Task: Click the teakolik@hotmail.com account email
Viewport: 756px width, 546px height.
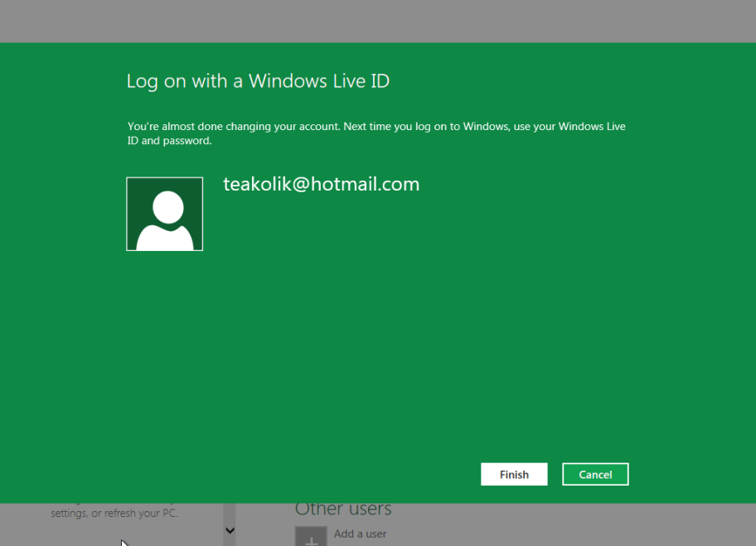Action: click(x=321, y=184)
